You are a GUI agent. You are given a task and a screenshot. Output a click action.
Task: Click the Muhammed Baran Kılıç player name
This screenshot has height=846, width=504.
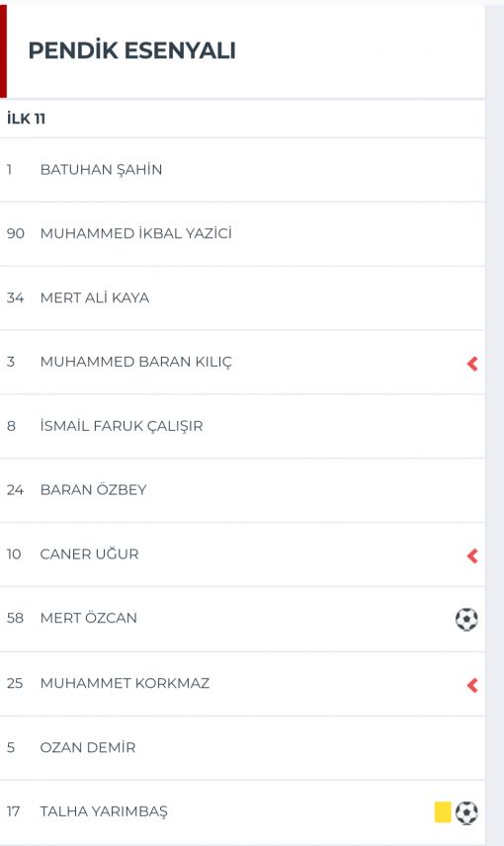(x=136, y=362)
